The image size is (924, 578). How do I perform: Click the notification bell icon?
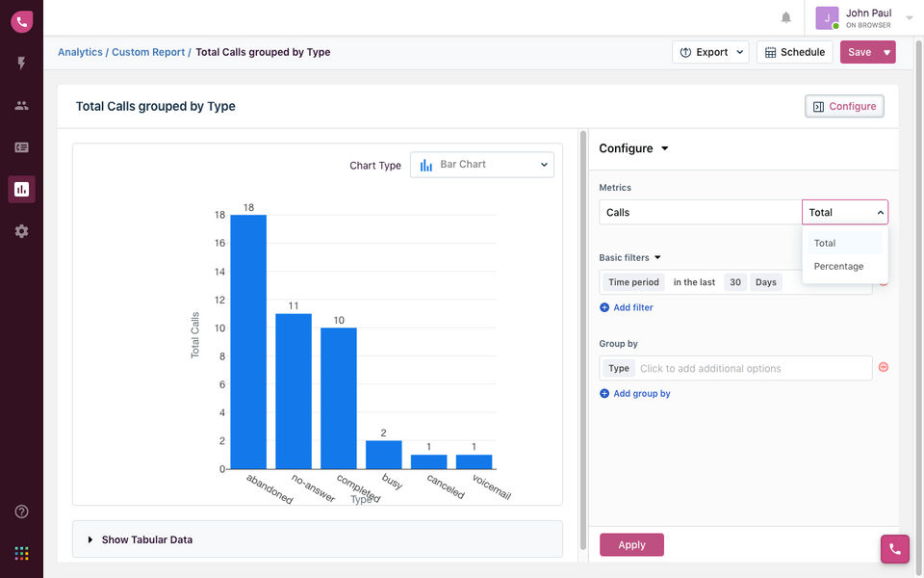pos(786,17)
